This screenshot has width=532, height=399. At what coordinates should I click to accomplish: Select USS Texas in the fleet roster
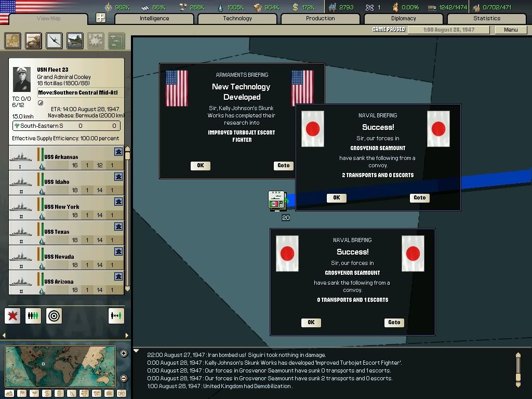[x=57, y=231]
